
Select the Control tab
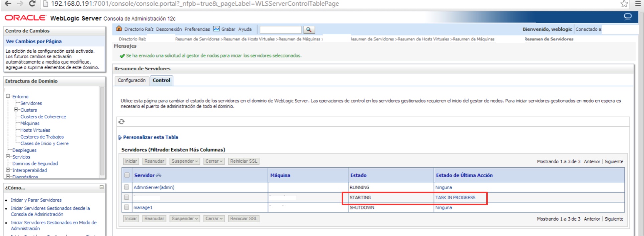click(x=161, y=80)
